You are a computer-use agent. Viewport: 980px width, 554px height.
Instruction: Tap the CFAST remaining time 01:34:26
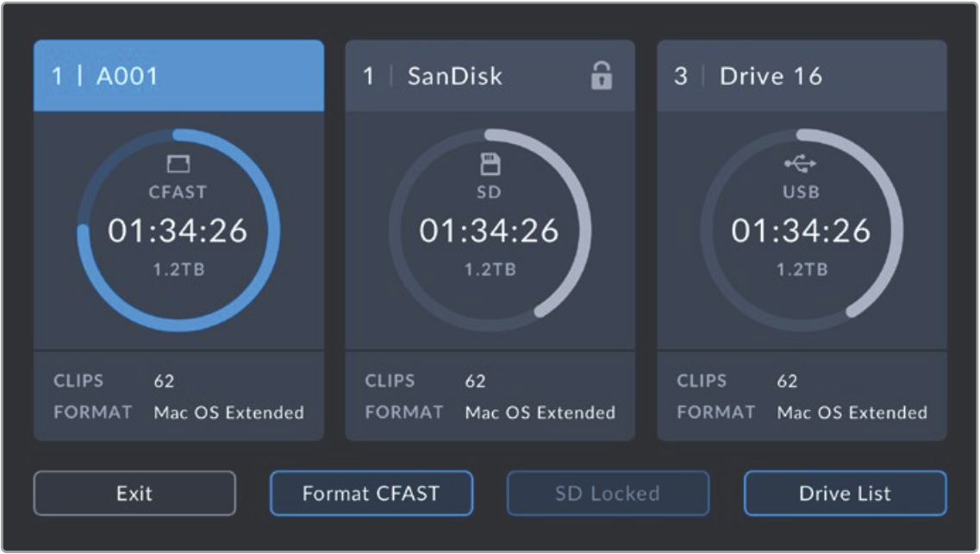(178, 231)
